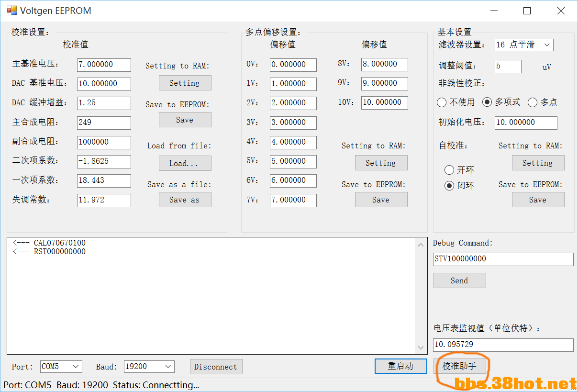The width and height of the screenshot is (578, 392).
Task: Select the 多项式 correction radio button
Action: (x=501, y=102)
